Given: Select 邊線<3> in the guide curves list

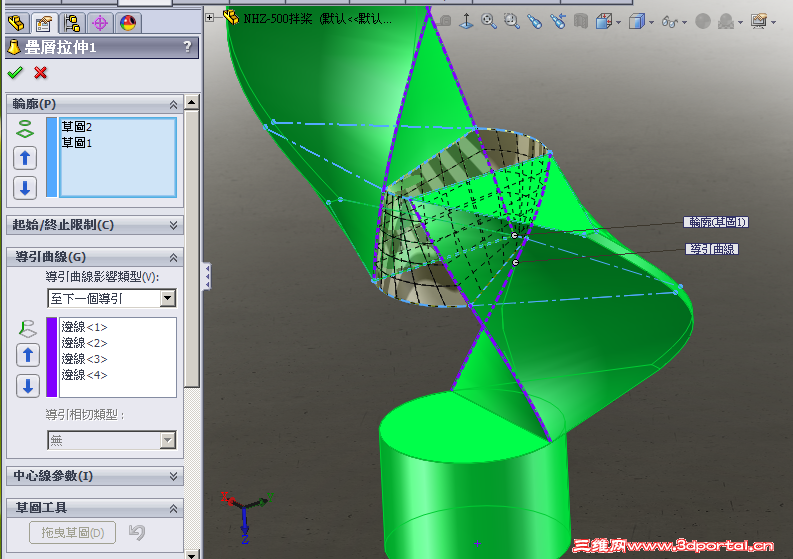Looking at the screenshot, I should coord(84,359).
